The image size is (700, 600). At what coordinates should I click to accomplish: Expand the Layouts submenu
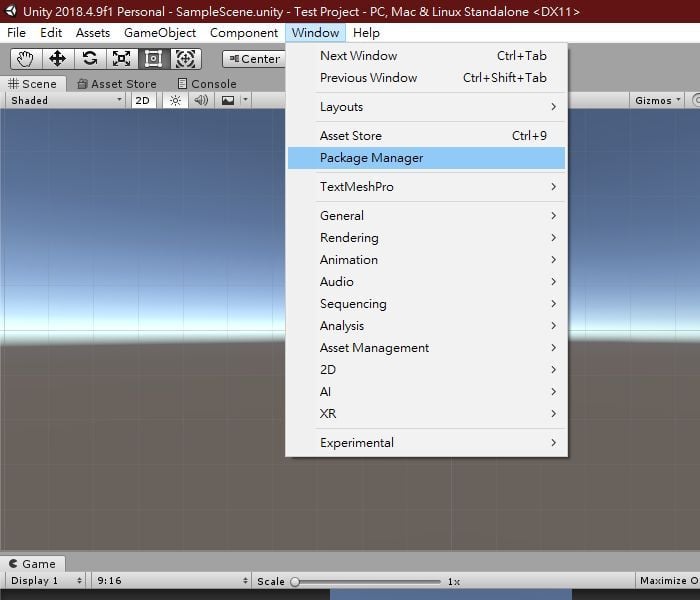(426, 107)
